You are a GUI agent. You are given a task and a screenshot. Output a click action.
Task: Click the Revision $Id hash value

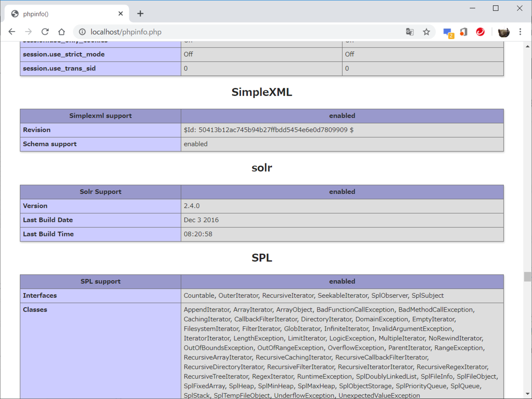tap(269, 130)
